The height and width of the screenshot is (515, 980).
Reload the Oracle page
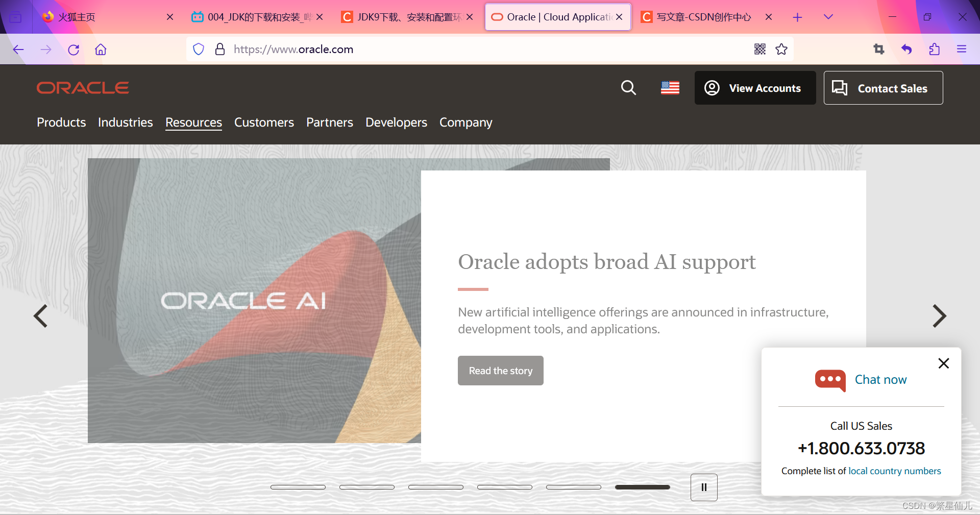click(73, 50)
